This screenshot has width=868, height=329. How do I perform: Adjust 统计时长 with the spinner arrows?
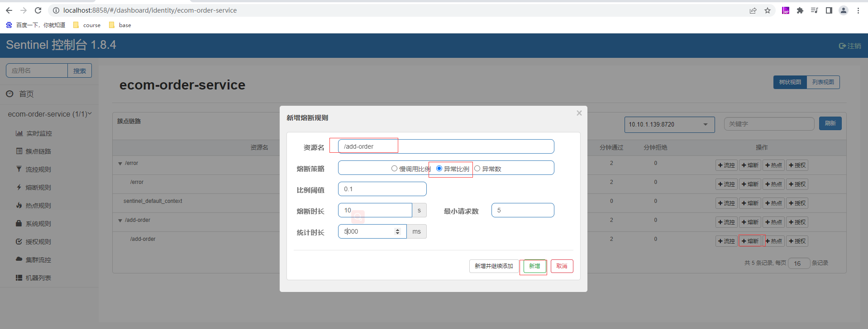(398, 231)
